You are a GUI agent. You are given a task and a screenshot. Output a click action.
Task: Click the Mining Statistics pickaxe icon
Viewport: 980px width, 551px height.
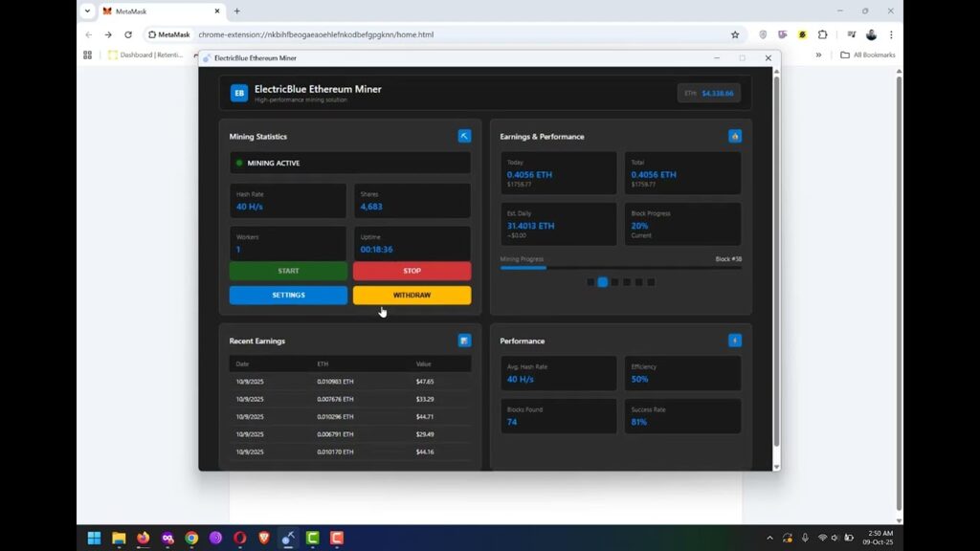pyautogui.click(x=464, y=136)
